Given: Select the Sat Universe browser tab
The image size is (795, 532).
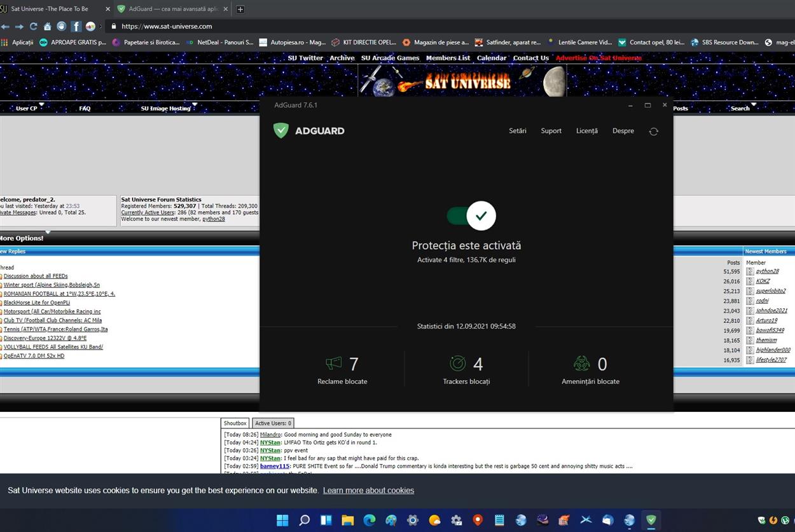Looking at the screenshot, I should (x=56, y=9).
